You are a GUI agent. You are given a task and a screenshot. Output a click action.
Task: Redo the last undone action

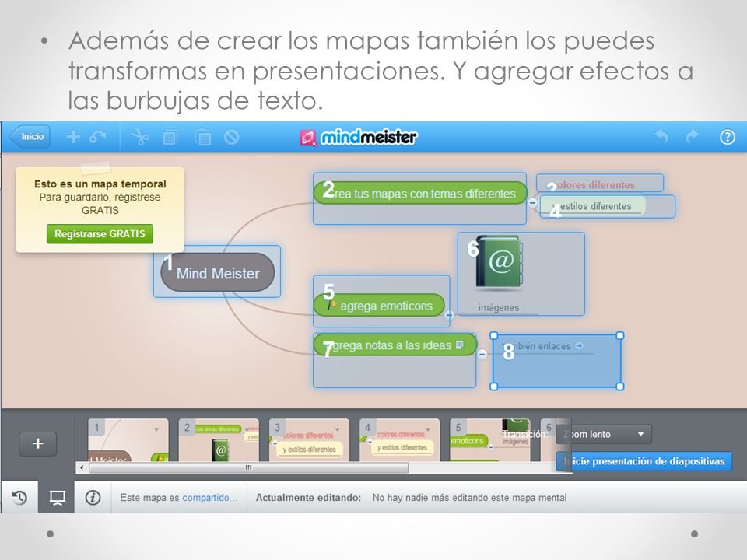(x=692, y=137)
